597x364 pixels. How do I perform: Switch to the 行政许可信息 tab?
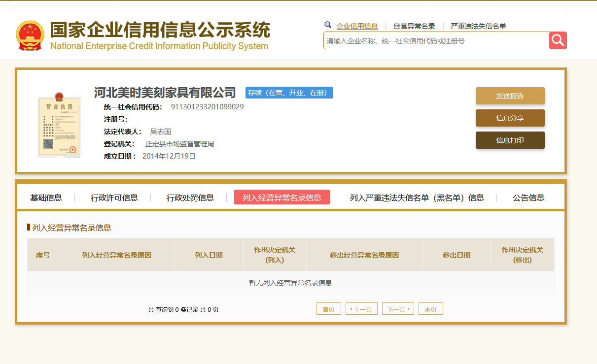(114, 198)
